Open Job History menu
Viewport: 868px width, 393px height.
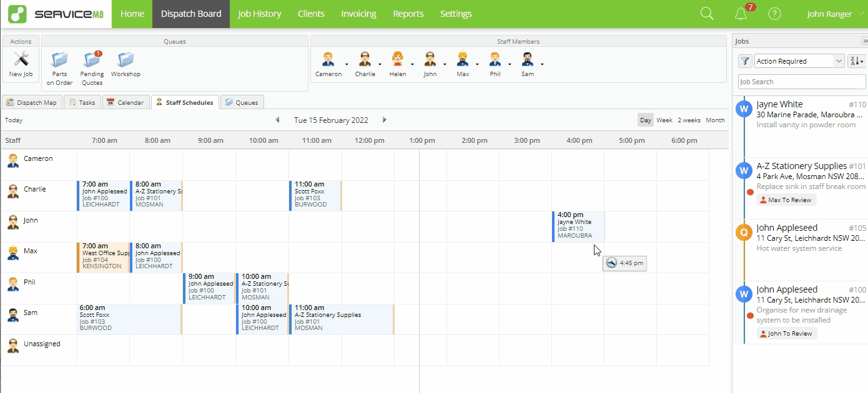pyautogui.click(x=260, y=14)
